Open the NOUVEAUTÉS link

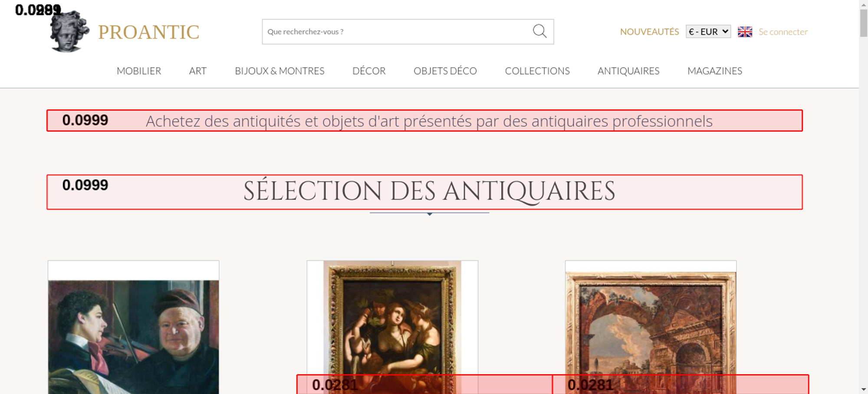point(649,32)
